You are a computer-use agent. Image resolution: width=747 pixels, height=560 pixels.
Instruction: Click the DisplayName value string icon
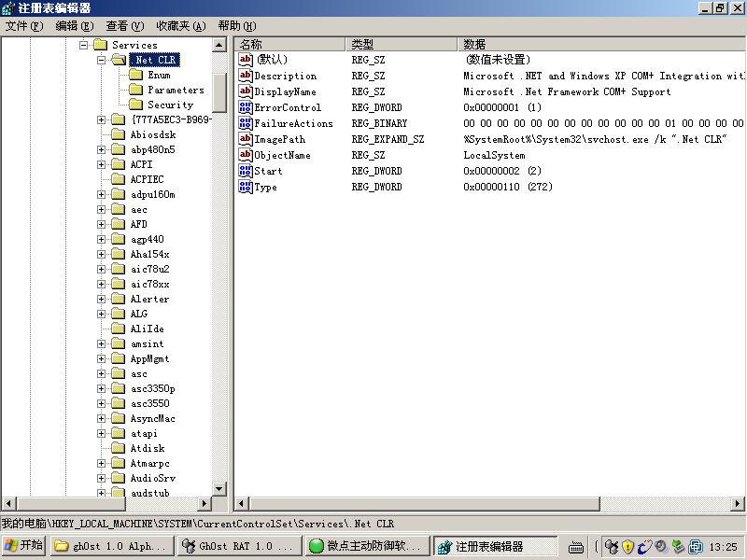point(246,91)
